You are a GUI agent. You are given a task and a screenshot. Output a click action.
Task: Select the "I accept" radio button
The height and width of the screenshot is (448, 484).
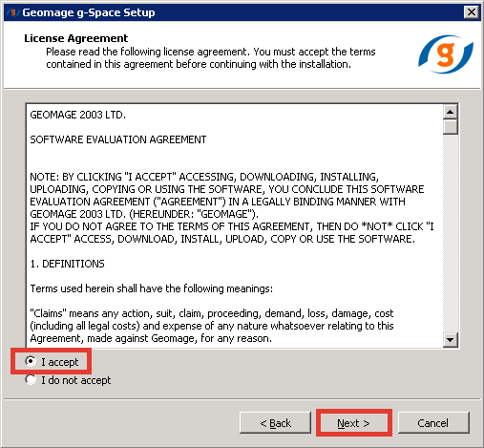point(31,361)
